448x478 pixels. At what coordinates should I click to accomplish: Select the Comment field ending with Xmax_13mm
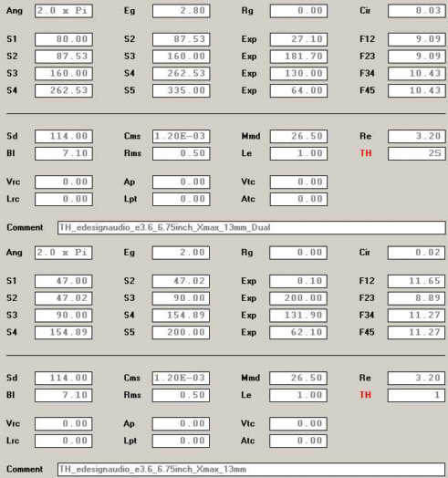[x=252, y=469]
